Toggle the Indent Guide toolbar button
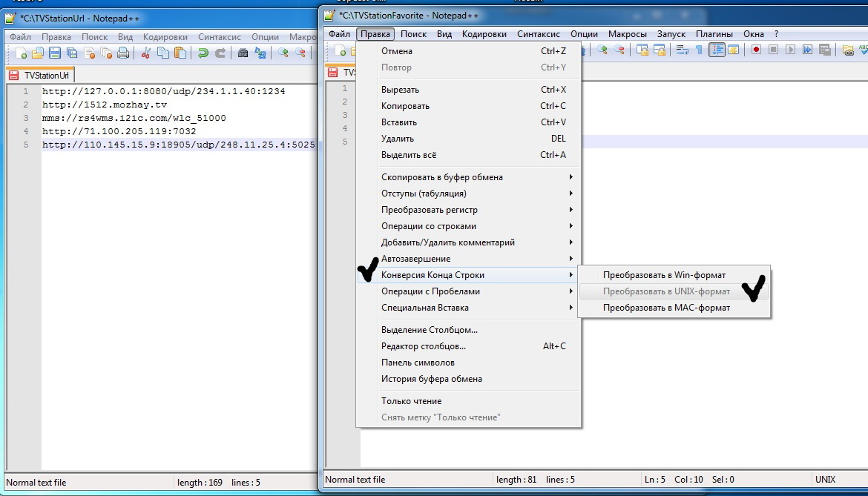Image resolution: width=868 pixels, height=496 pixels. coord(717,50)
